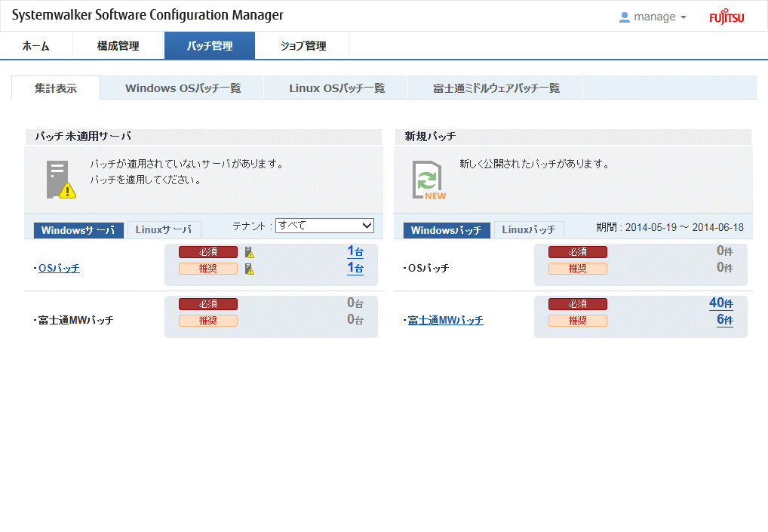
Task: Click the 必須 badge in new OSパッチ row
Action: click(x=578, y=252)
